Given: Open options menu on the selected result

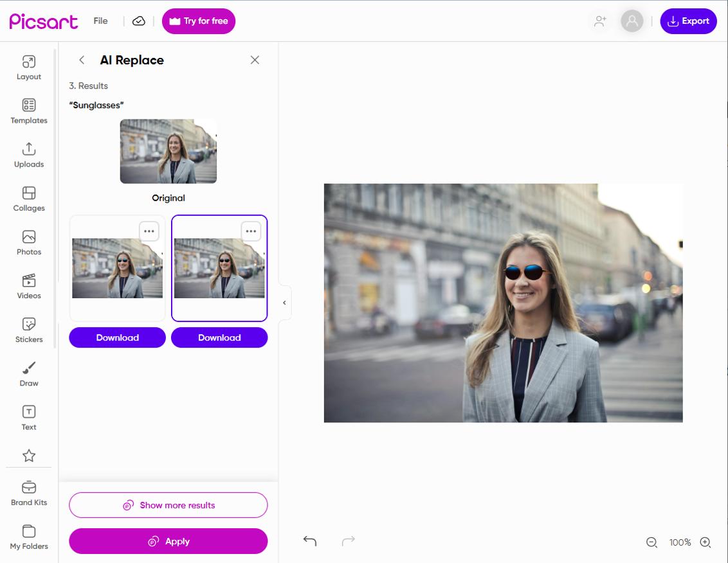Looking at the screenshot, I should [x=251, y=231].
